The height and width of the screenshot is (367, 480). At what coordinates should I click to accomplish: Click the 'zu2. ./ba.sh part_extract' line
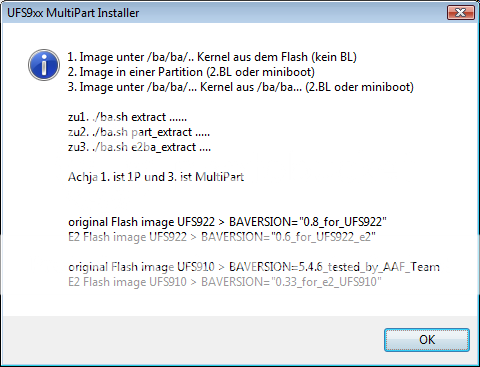click(x=139, y=132)
